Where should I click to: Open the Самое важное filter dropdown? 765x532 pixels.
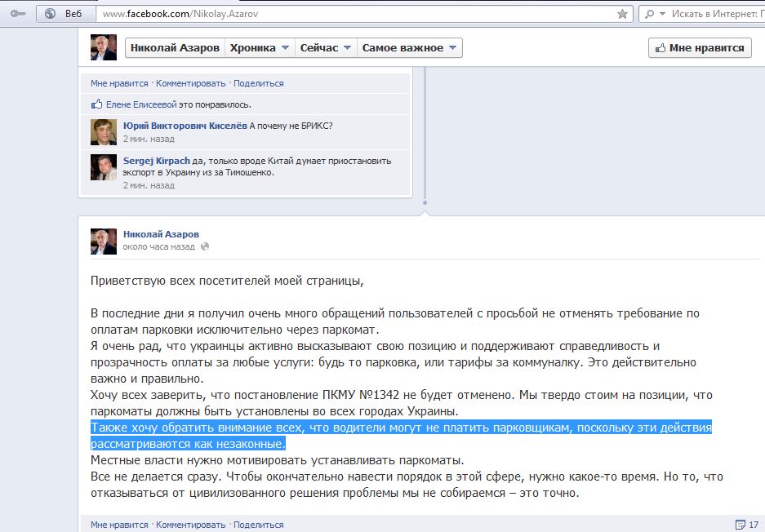tap(410, 48)
